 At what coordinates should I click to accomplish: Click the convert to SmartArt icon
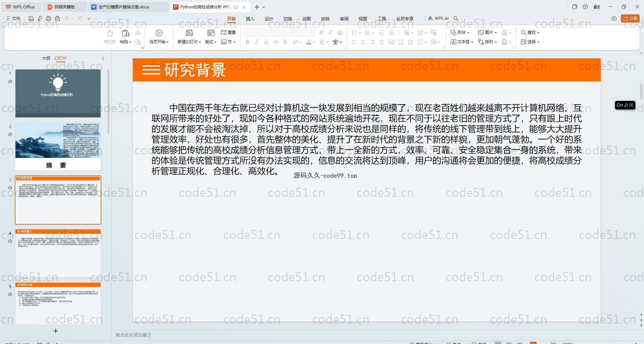[434, 33]
